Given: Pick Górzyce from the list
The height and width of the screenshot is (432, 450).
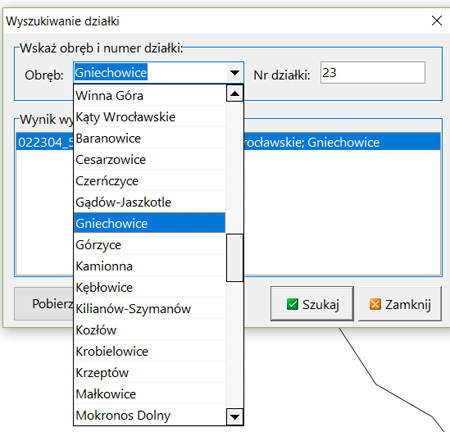Looking at the screenshot, I should coord(150,245).
